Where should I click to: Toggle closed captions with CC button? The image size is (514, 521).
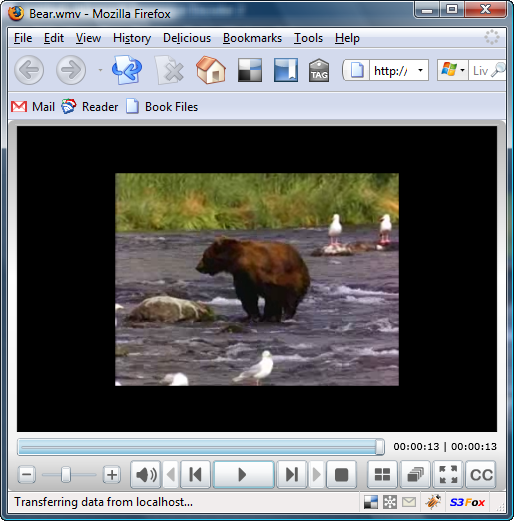click(x=481, y=475)
